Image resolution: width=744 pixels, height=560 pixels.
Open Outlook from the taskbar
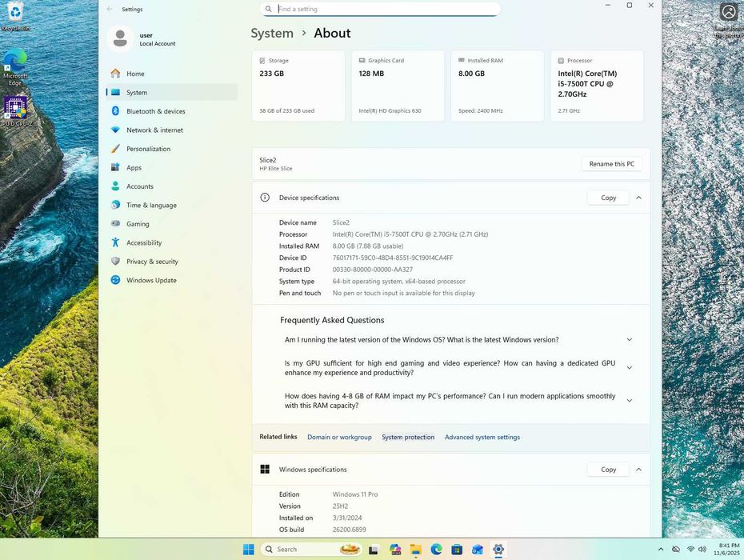[478, 550]
